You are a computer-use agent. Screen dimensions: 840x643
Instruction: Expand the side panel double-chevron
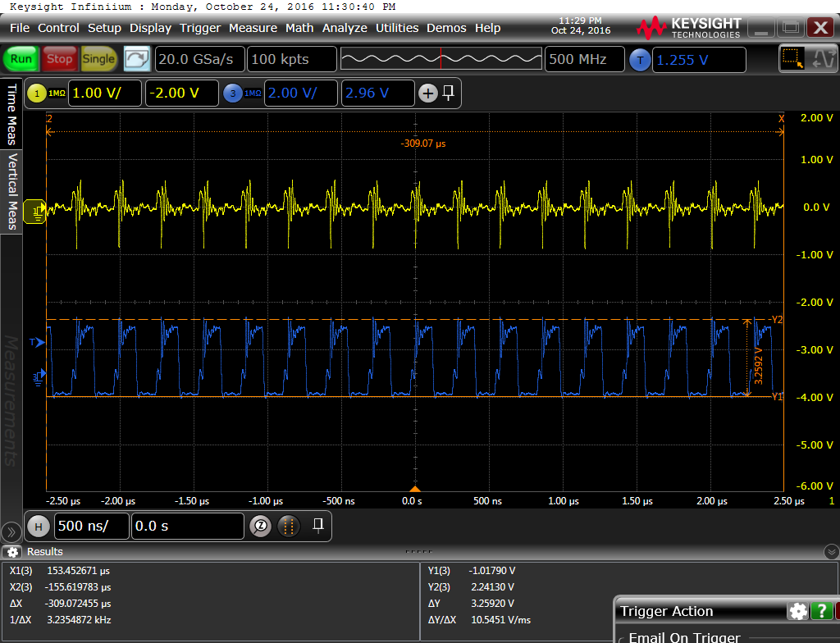tap(11, 532)
